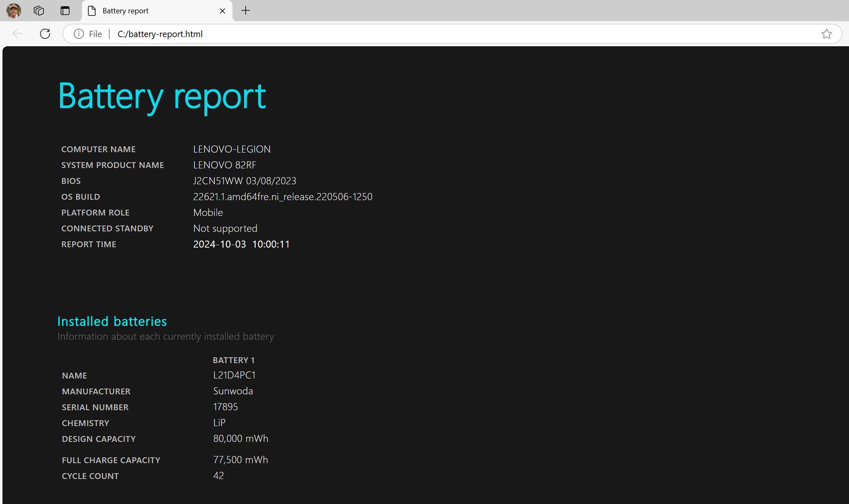
Task: Open the Workspaces icon
Action: click(x=39, y=11)
